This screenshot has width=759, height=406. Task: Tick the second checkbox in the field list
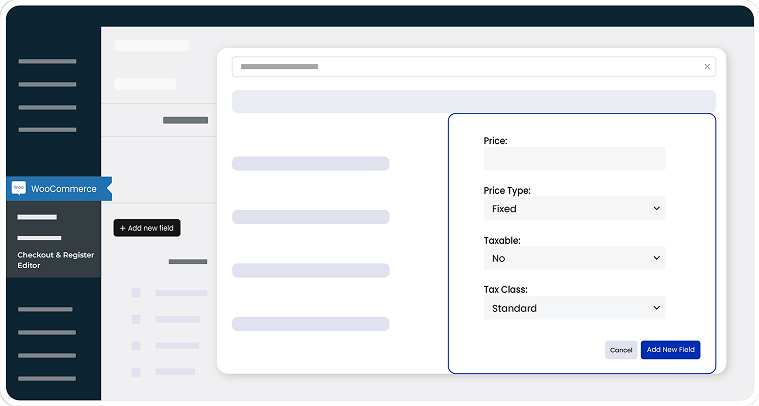tap(136, 319)
